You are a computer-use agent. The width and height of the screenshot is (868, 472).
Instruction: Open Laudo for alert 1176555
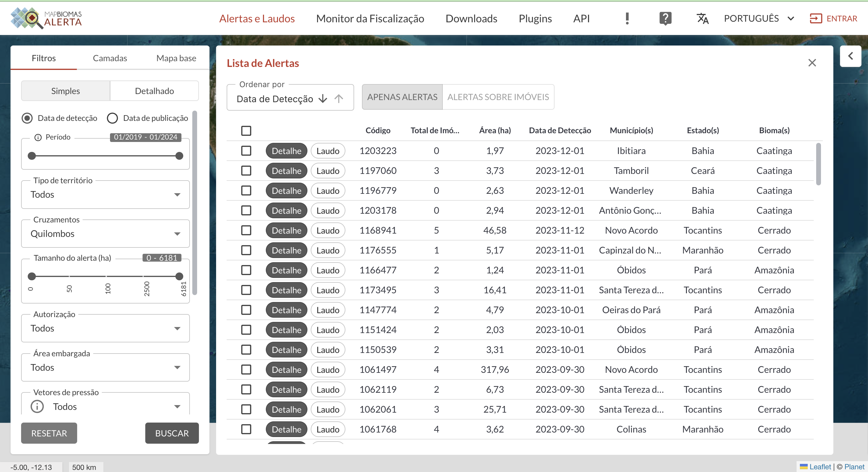click(x=328, y=250)
